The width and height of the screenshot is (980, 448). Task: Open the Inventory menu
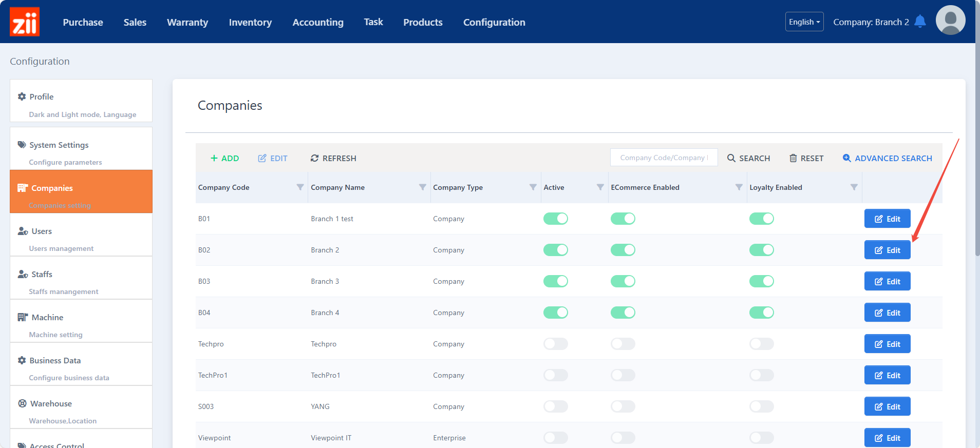coord(250,22)
